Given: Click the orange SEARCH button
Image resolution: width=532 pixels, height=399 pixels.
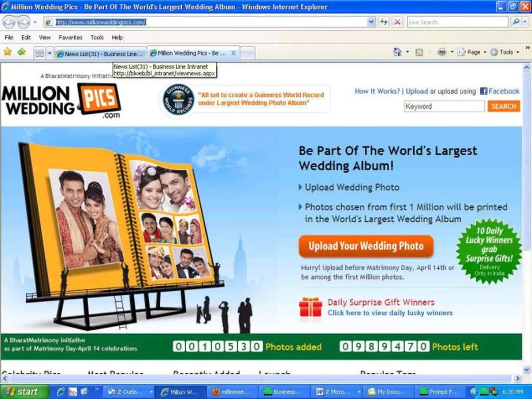Looking at the screenshot, I should click(504, 107).
